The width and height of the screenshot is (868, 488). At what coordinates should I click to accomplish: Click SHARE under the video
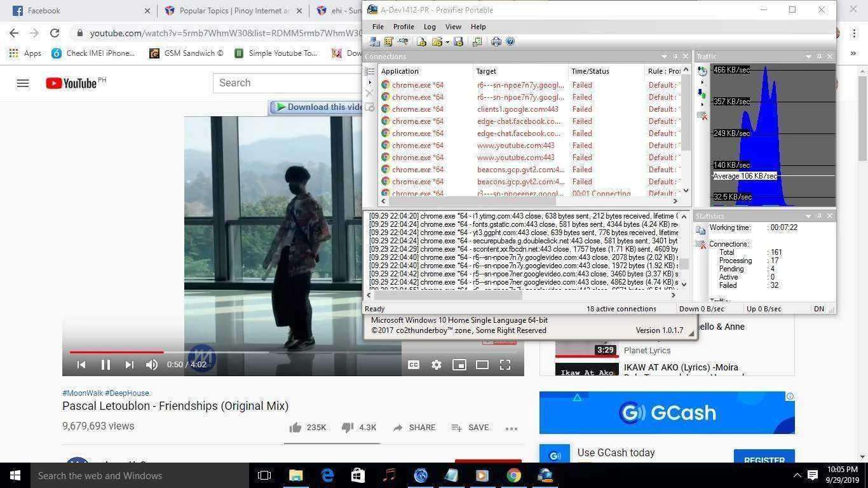414,428
